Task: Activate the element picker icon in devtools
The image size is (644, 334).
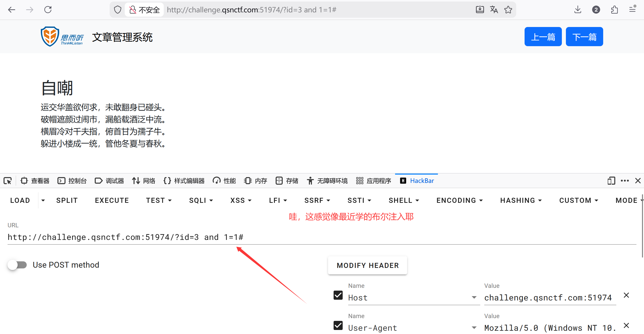Action: point(8,181)
